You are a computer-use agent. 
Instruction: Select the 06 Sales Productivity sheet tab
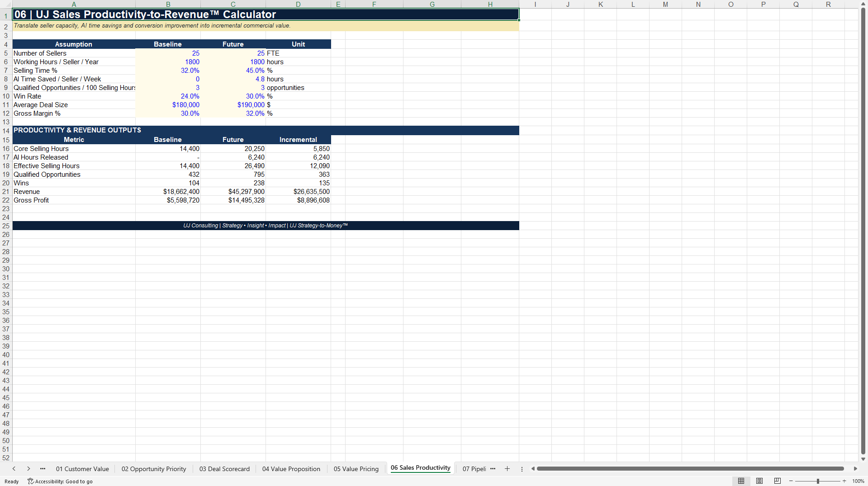pos(421,468)
